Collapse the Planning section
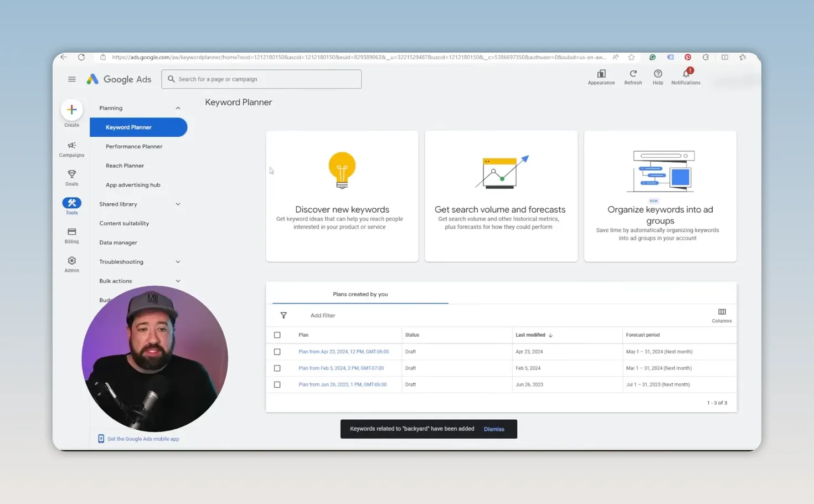814x504 pixels. click(178, 108)
